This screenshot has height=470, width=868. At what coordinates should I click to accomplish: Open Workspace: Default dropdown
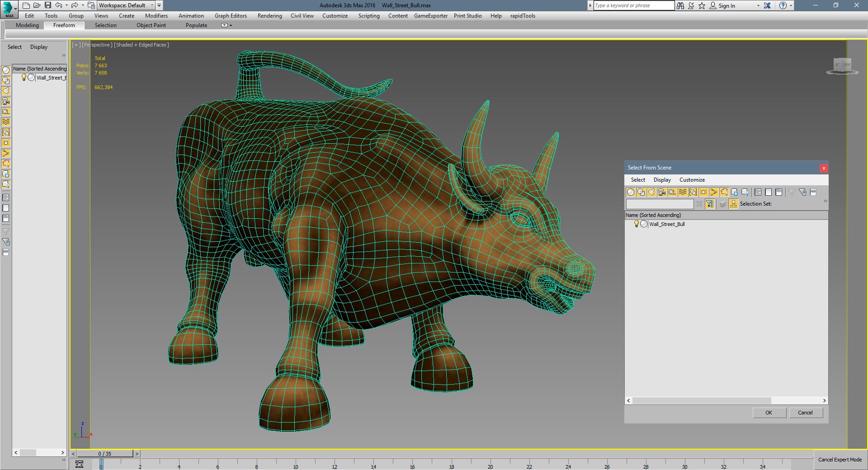[126, 5]
